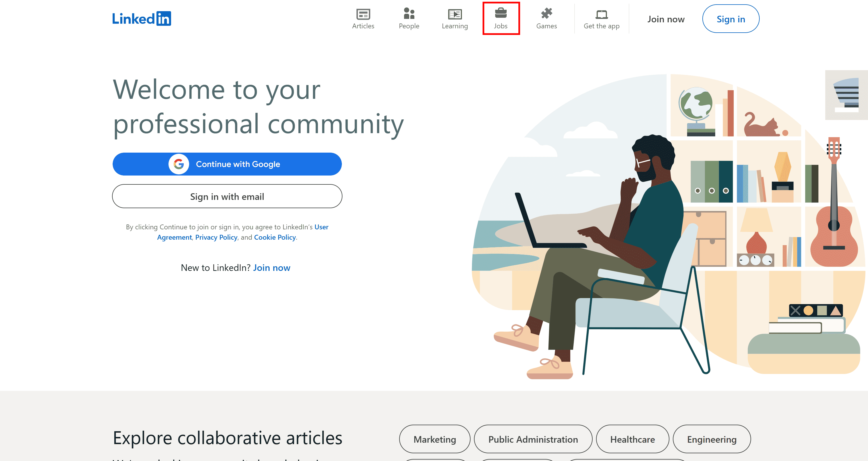This screenshot has width=868, height=461.
Task: Select the Engineering category
Action: click(x=712, y=439)
